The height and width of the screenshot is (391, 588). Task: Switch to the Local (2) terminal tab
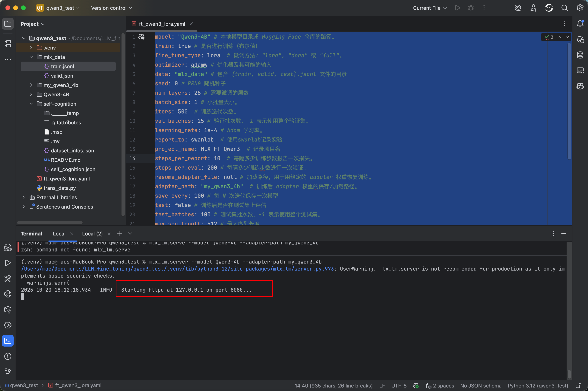click(x=92, y=234)
